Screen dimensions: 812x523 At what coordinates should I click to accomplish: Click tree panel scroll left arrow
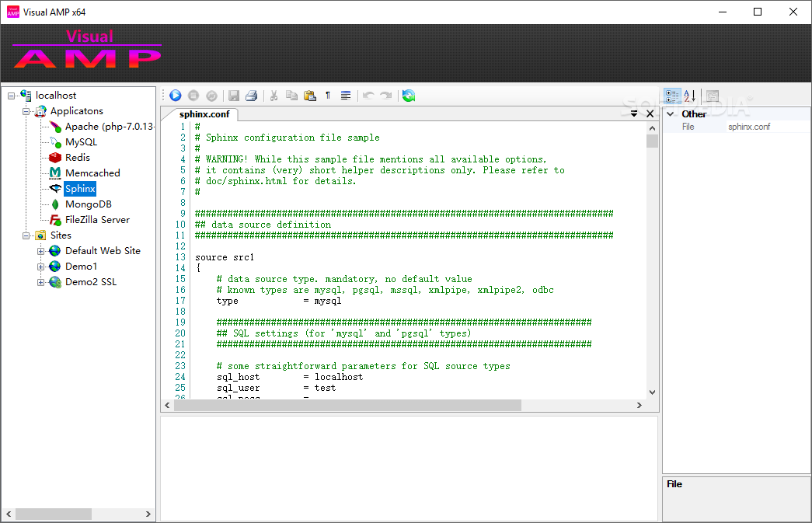(x=9, y=514)
